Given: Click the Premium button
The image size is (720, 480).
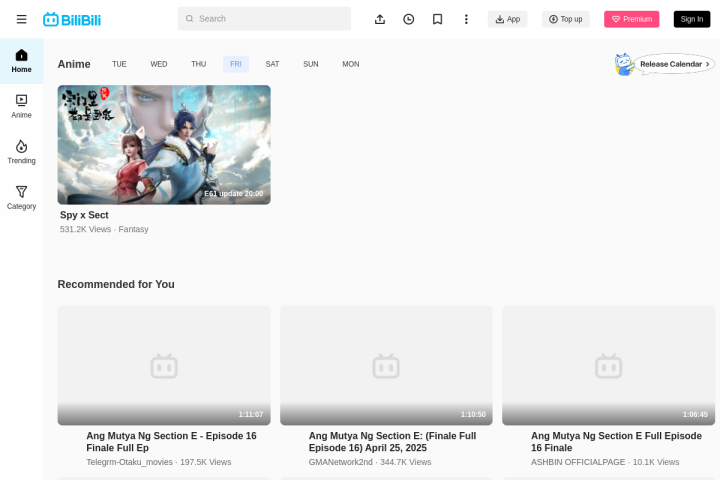Looking at the screenshot, I should click(632, 19).
